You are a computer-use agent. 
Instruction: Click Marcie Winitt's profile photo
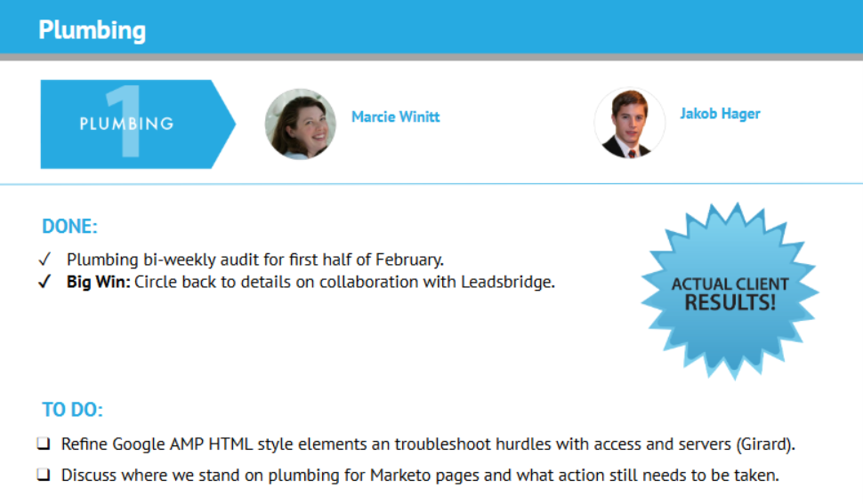301,124
